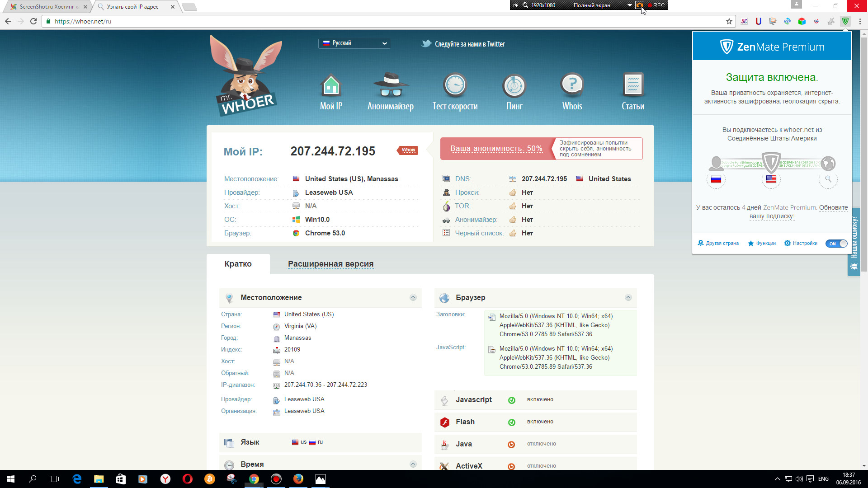
Task: Collapse the Местоположение section
Action: tap(413, 297)
